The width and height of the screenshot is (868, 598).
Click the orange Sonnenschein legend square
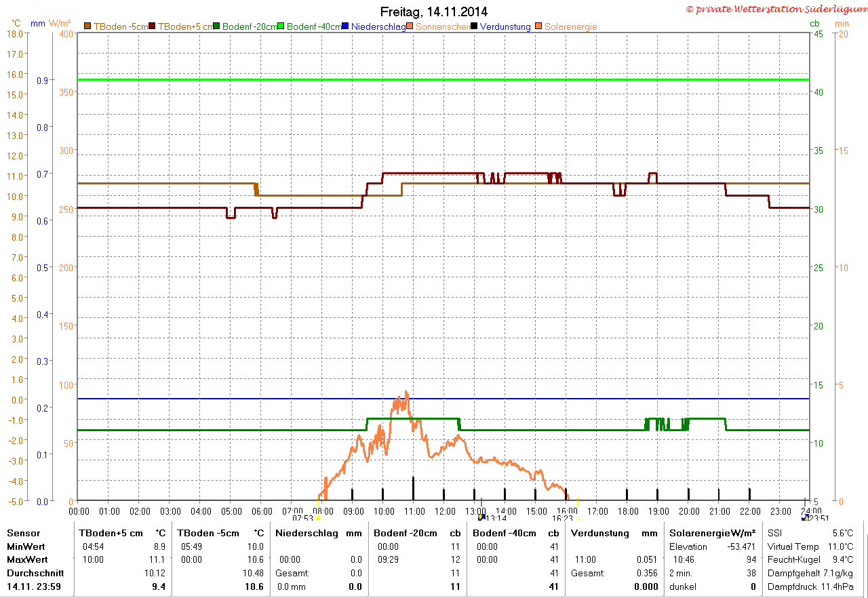tap(410, 26)
